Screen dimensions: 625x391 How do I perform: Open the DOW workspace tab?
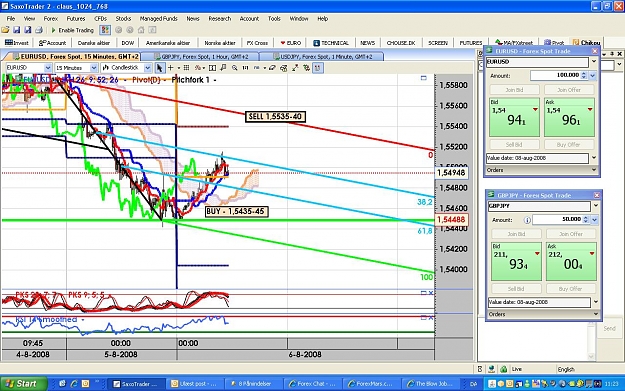[128, 43]
